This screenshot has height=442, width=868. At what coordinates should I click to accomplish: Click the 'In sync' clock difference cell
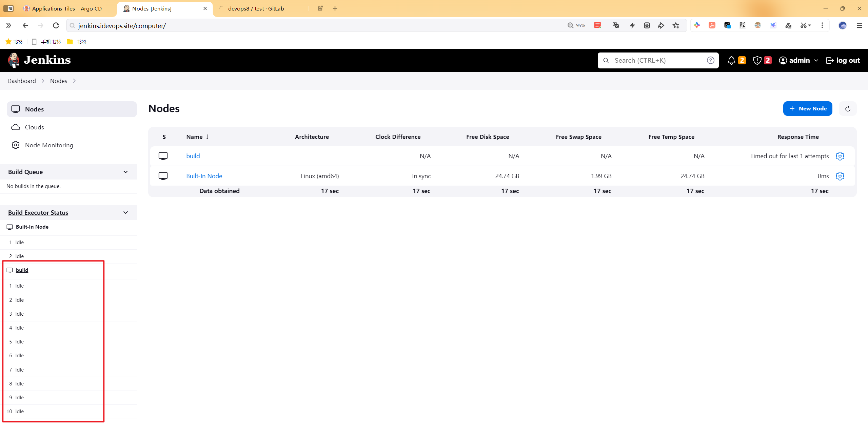point(421,176)
